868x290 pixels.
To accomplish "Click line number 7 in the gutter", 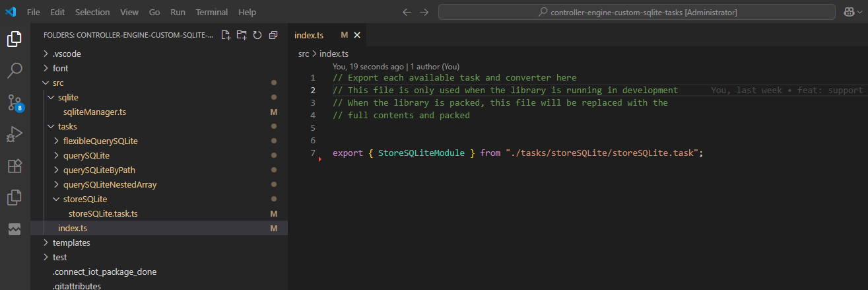I will [x=313, y=153].
